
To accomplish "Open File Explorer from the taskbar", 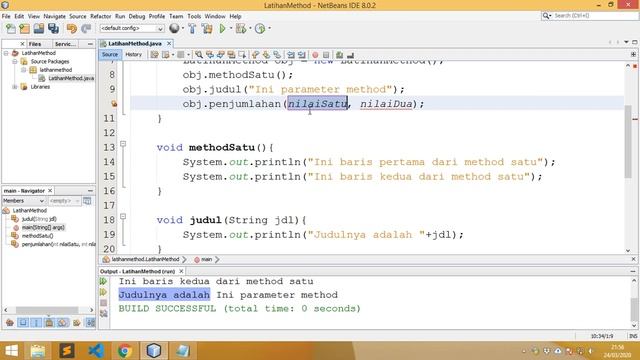I will point(38,351).
